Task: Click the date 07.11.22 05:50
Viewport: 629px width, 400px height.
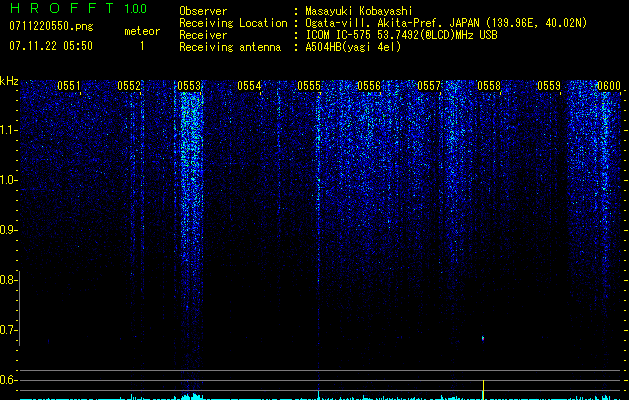Action: [x=51, y=46]
